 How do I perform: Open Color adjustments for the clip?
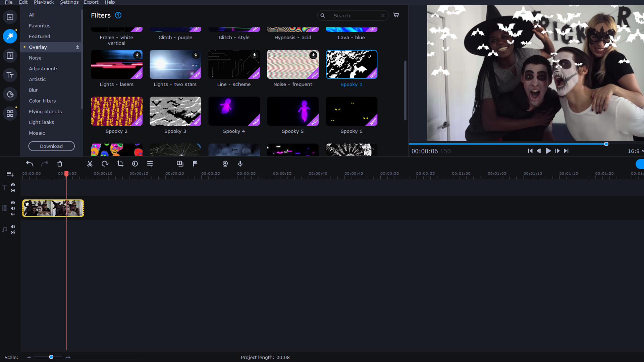click(135, 164)
